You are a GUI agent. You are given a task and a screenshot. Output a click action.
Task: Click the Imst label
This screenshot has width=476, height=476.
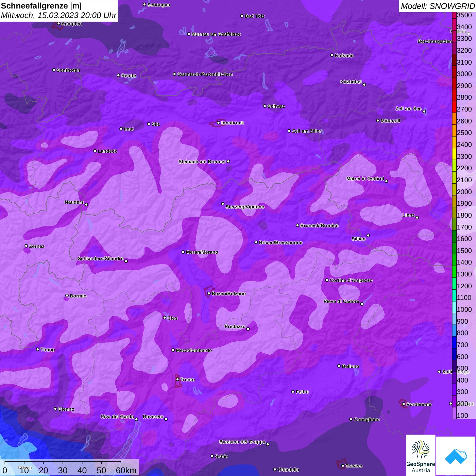129,129
